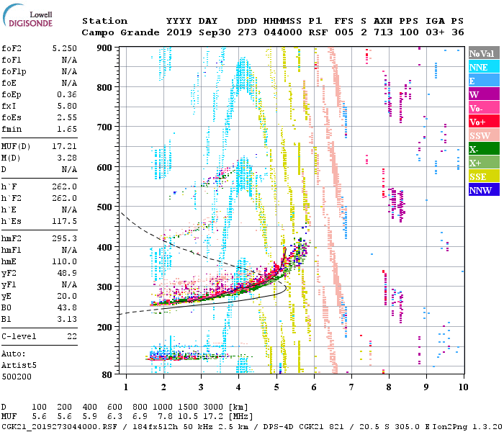Click the 900 km height axis label
Image resolution: width=504 pixels, height=432 pixels.
(x=104, y=48)
